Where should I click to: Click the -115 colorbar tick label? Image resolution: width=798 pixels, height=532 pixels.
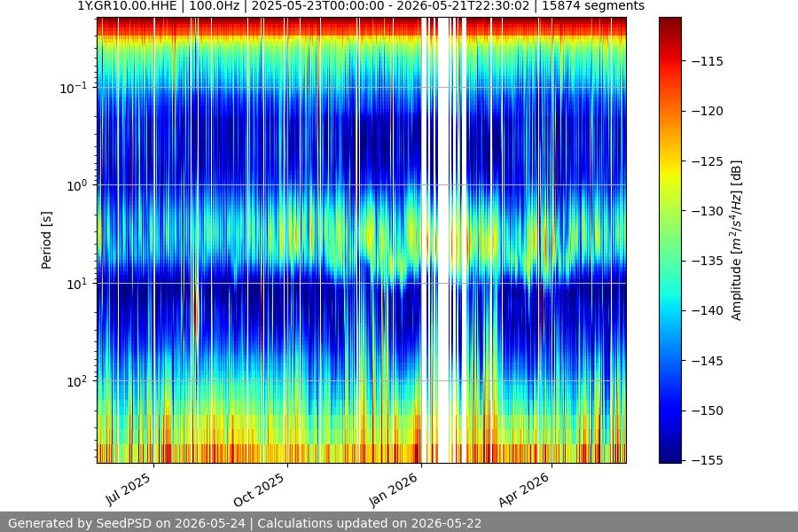coord(708,61)
